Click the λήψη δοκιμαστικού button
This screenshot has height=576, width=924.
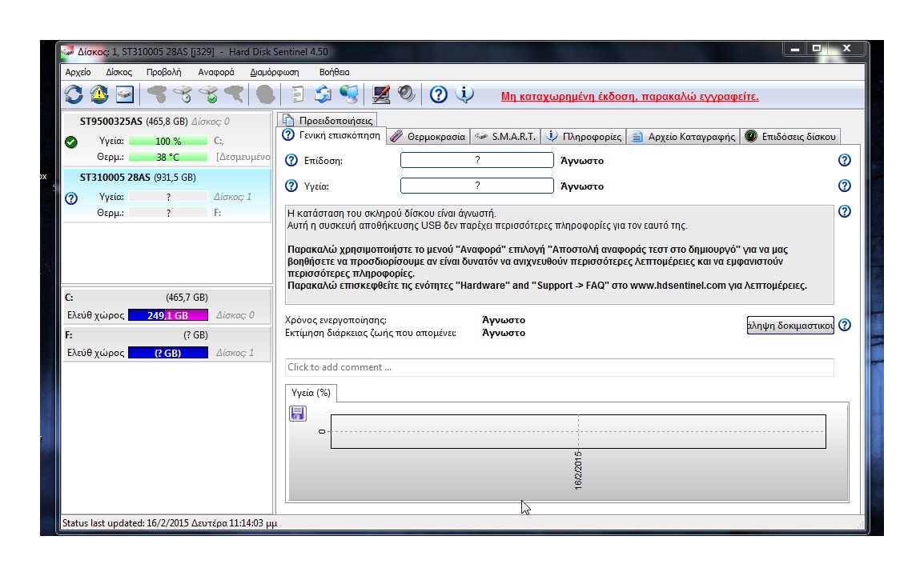tap(790, 325)
